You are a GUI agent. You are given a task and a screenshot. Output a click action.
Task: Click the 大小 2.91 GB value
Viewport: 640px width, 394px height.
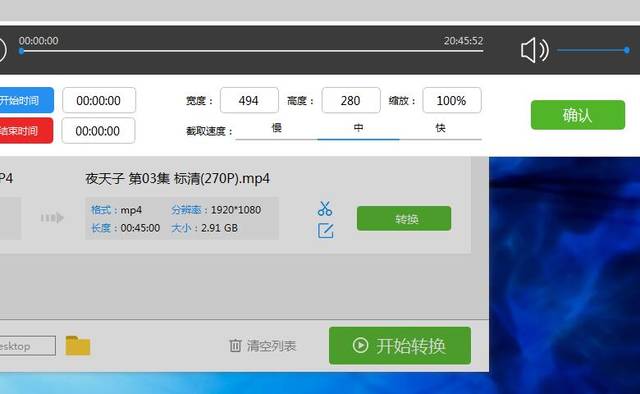pos(219,228)
